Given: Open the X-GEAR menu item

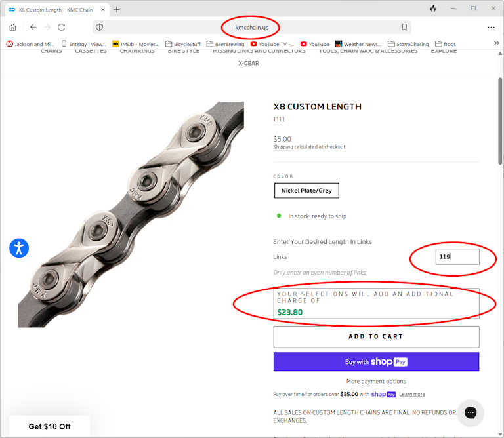Looking at the screenshot, I should click(x=249, y=63).
